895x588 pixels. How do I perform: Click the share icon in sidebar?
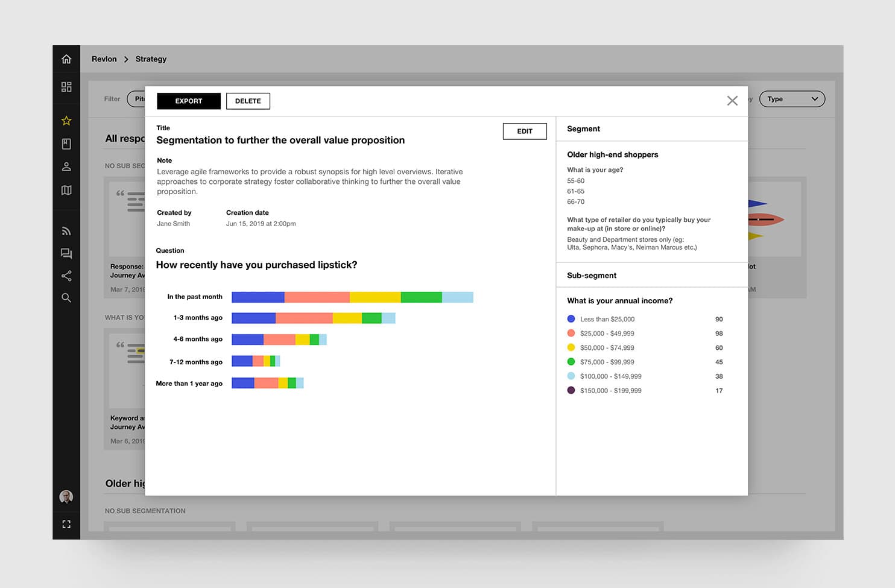click(x=66, y=276)
